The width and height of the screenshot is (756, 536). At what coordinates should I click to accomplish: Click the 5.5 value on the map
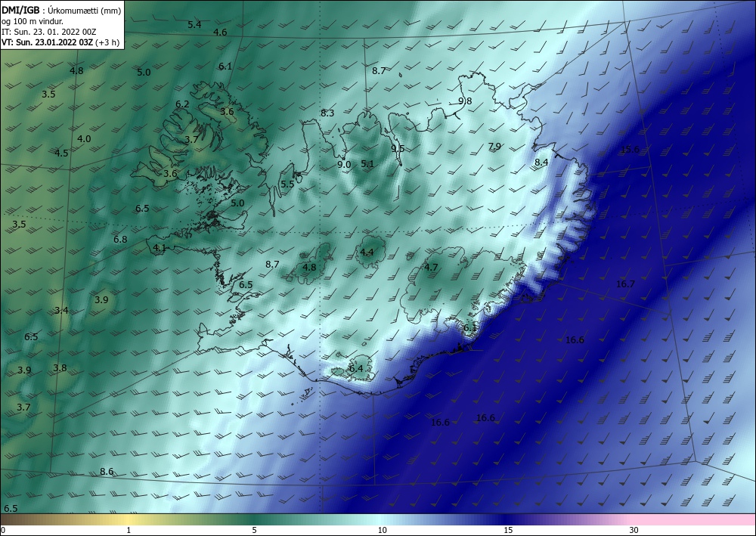(287, 184)
